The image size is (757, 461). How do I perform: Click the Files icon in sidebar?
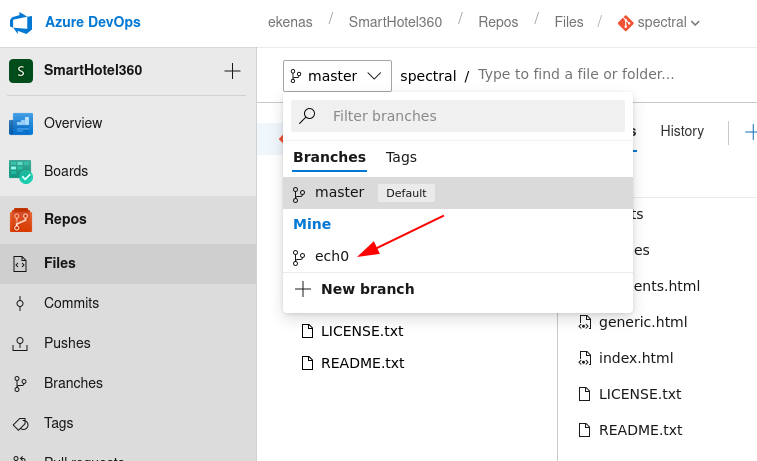tap(20, 264)
